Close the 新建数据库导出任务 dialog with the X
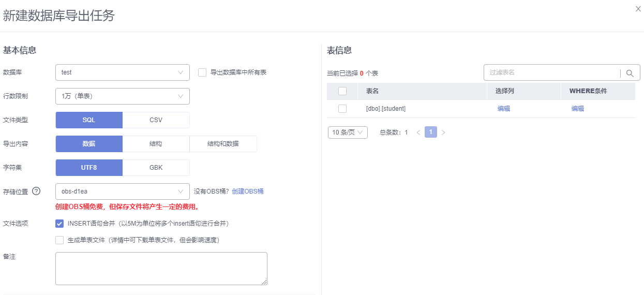Viewport: 644px width, 295px height. 638,9
